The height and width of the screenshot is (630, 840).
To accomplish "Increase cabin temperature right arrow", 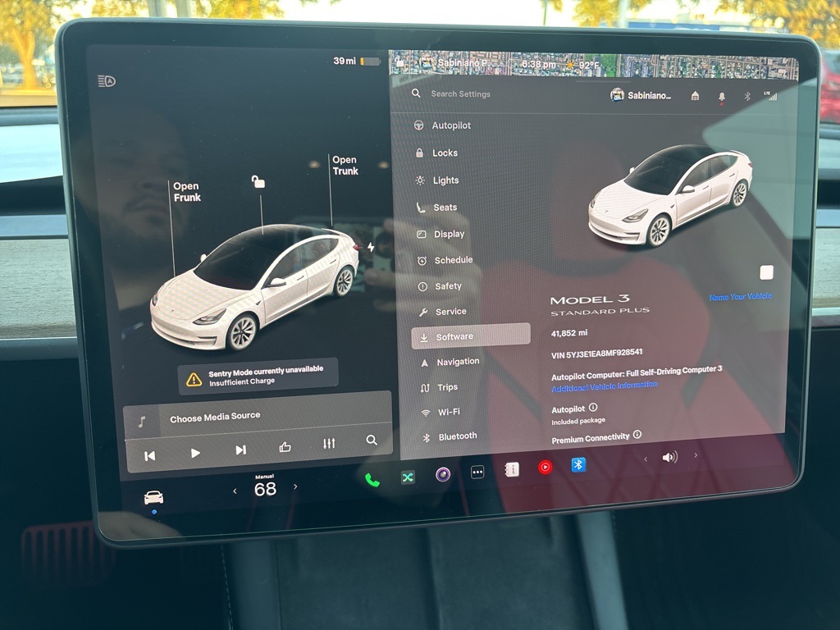I will coord(295,486).
